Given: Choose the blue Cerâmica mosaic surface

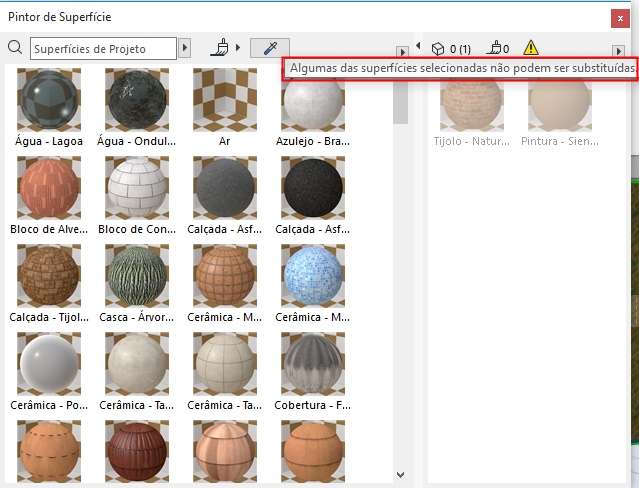Looking at the screenshot, I should [x=313, y=274].
